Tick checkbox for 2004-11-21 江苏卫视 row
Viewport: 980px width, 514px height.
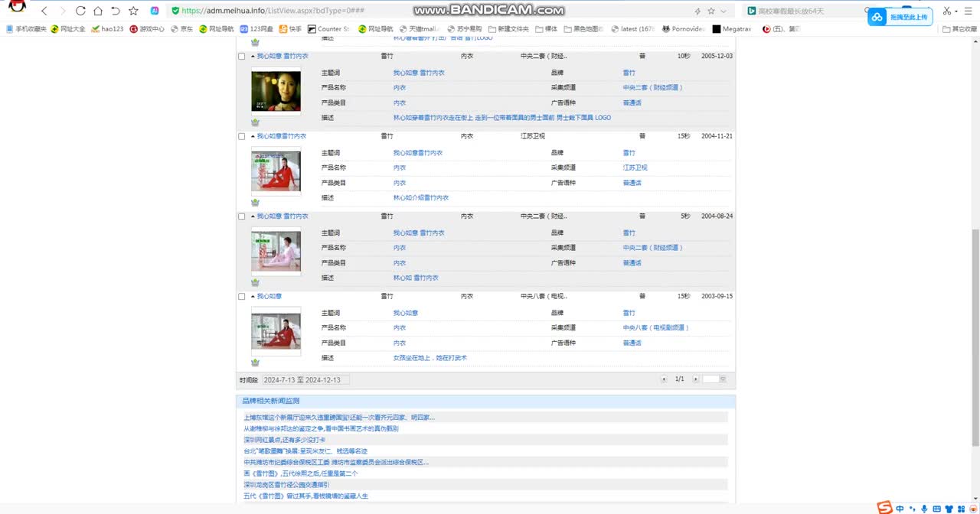pos(242,136)
